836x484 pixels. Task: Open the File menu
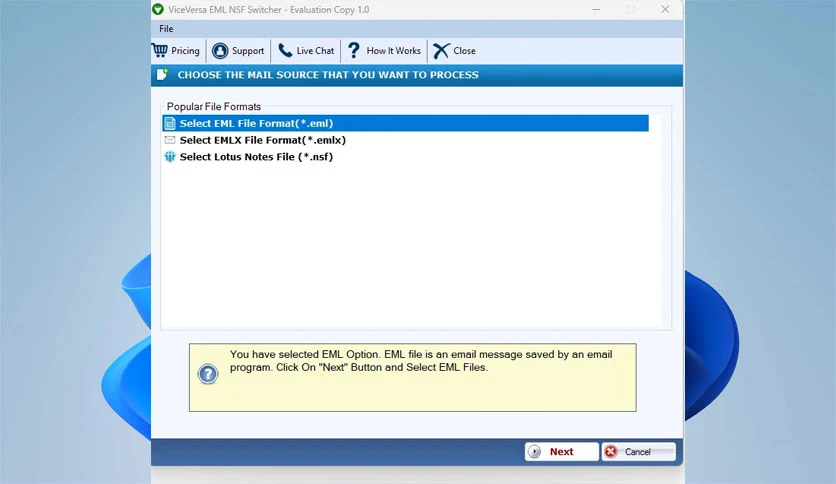166,29
